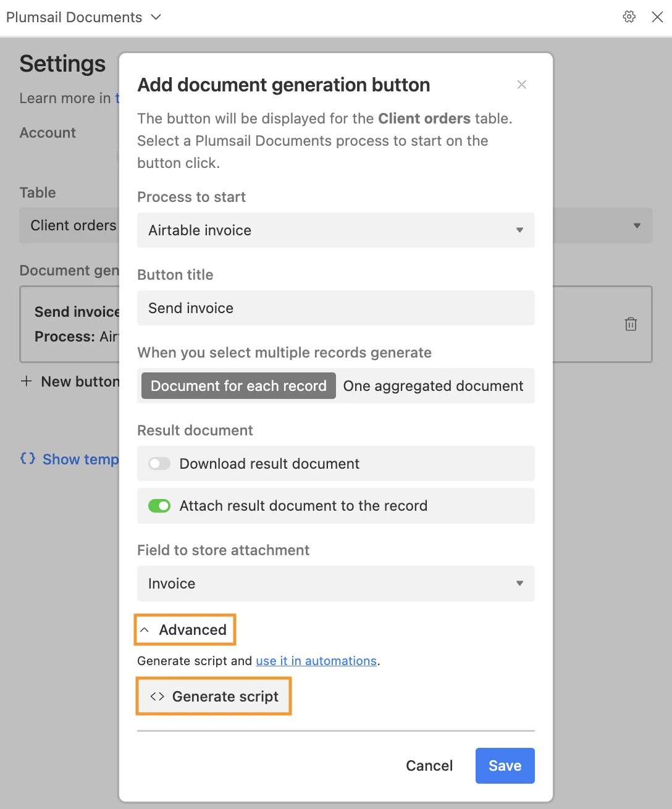The image size is (672, 809).
Task: Click the curly braces icon beside Show template
Action: pyautogui.click(x=27, y=459)
